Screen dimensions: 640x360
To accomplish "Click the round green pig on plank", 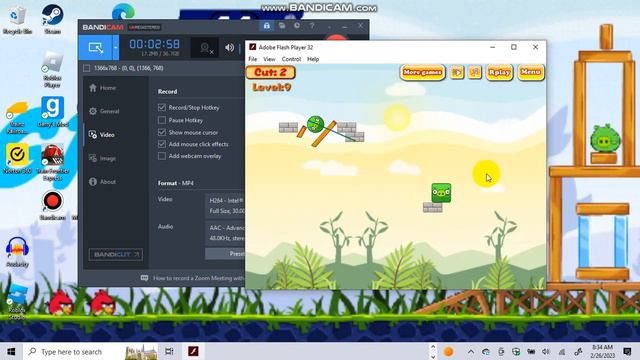I will point(316,124).
